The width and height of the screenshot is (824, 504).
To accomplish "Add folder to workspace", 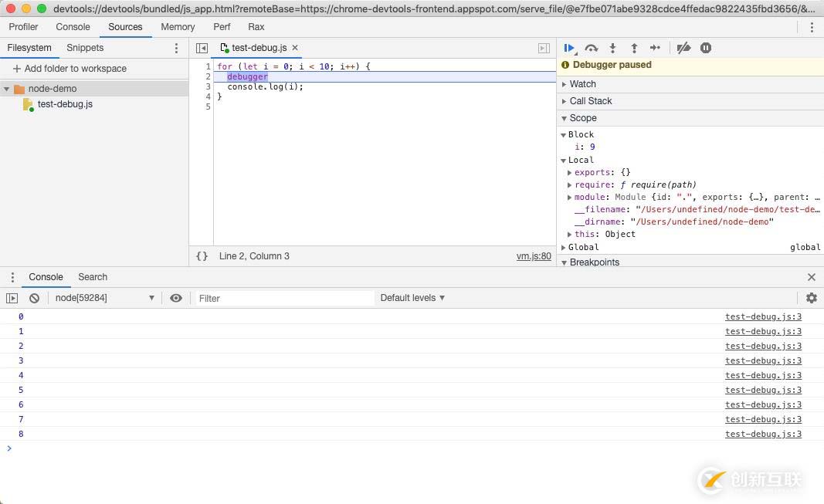I will 70,69.
